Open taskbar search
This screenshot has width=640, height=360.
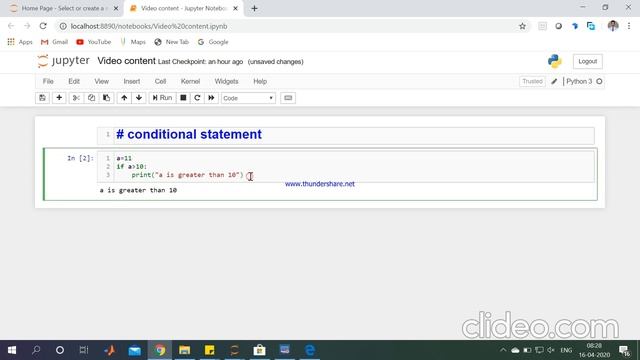[x=36, y=350]
